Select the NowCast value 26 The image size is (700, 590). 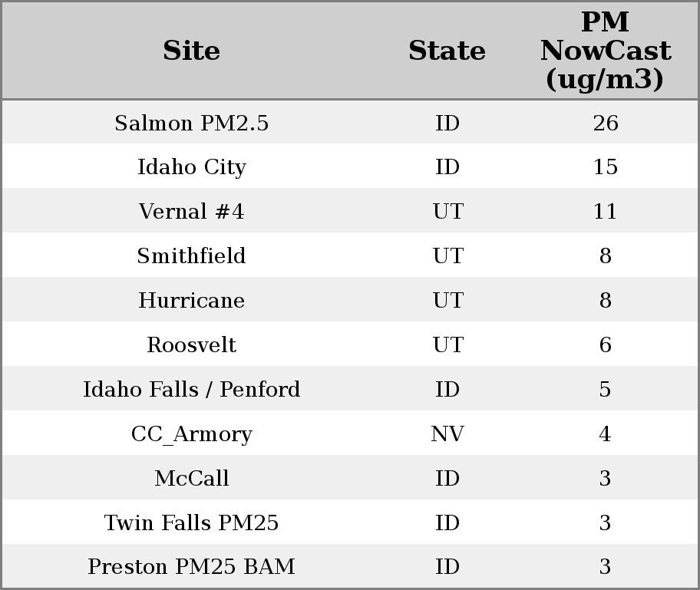coord(605,123)
